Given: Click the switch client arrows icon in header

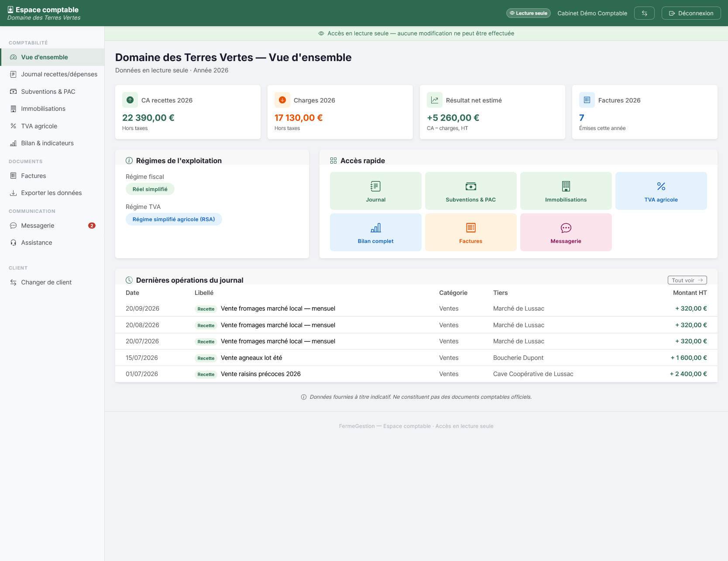Looking at the screenshot, I should 644,13.
